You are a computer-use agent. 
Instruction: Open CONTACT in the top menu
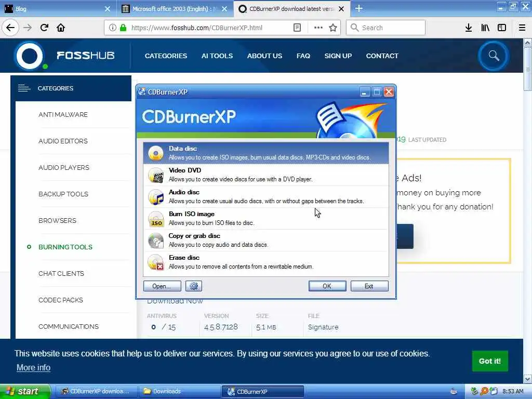click(382, 56)
